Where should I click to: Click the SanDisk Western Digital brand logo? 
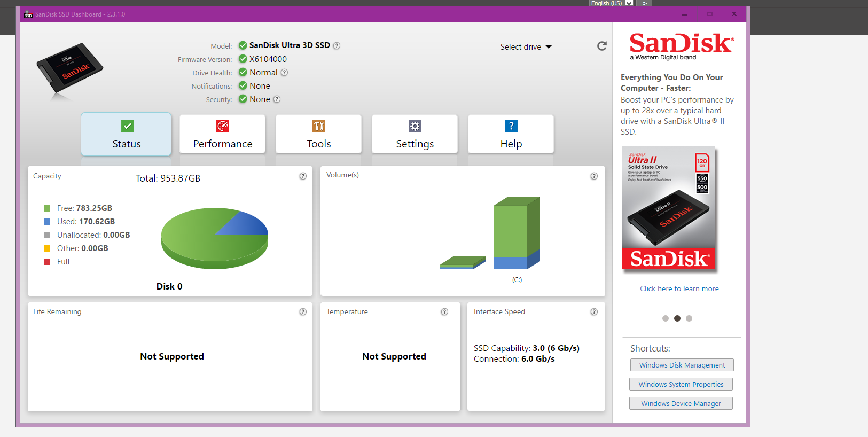(x=682, y=46)
